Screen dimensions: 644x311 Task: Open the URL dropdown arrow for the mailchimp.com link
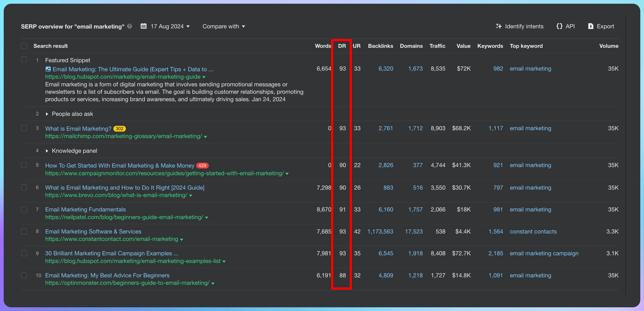(x=205, y=137)
